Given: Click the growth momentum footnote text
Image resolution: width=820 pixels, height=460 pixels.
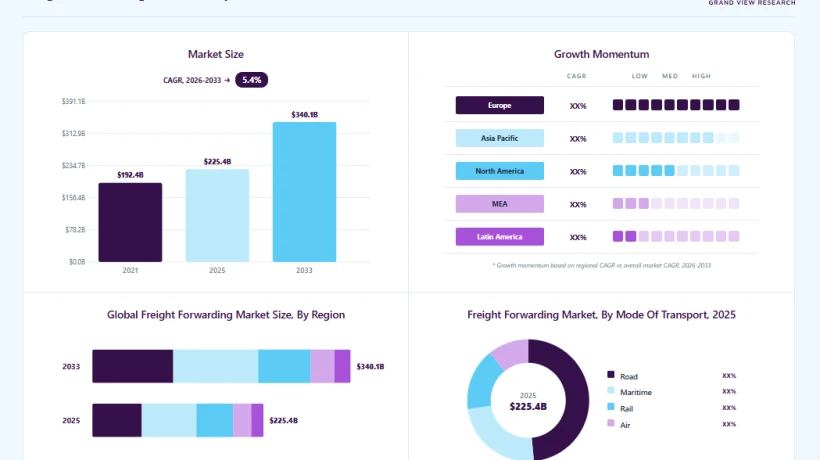Looking at the screenshot, I should point(601,266).
